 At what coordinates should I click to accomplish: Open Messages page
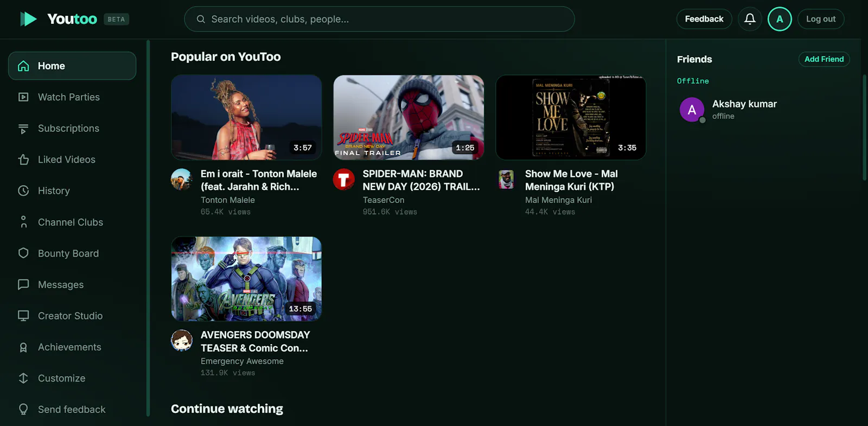72,284
